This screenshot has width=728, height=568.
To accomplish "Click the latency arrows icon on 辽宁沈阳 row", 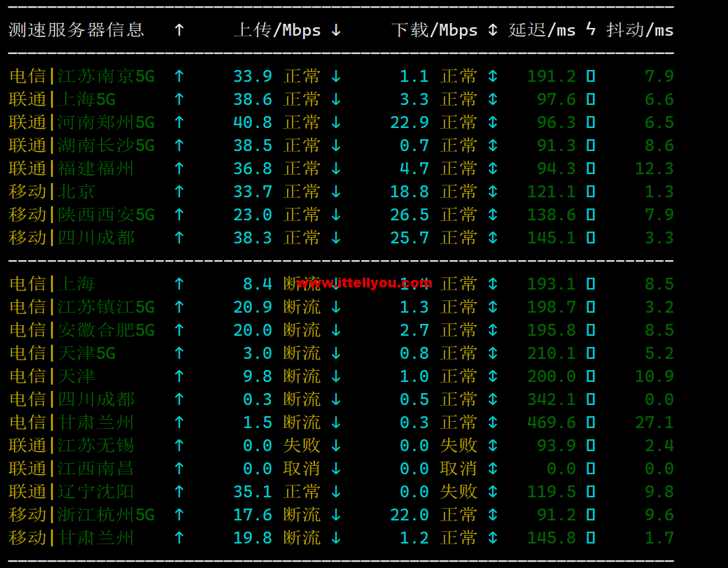I will pyautogui.click(x=493, y=492).
